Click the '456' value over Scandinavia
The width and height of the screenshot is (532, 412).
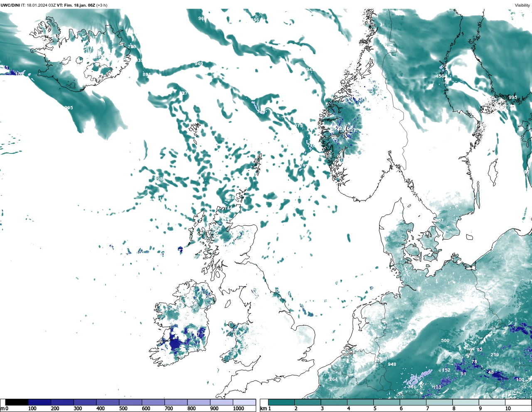click(440, 76)
